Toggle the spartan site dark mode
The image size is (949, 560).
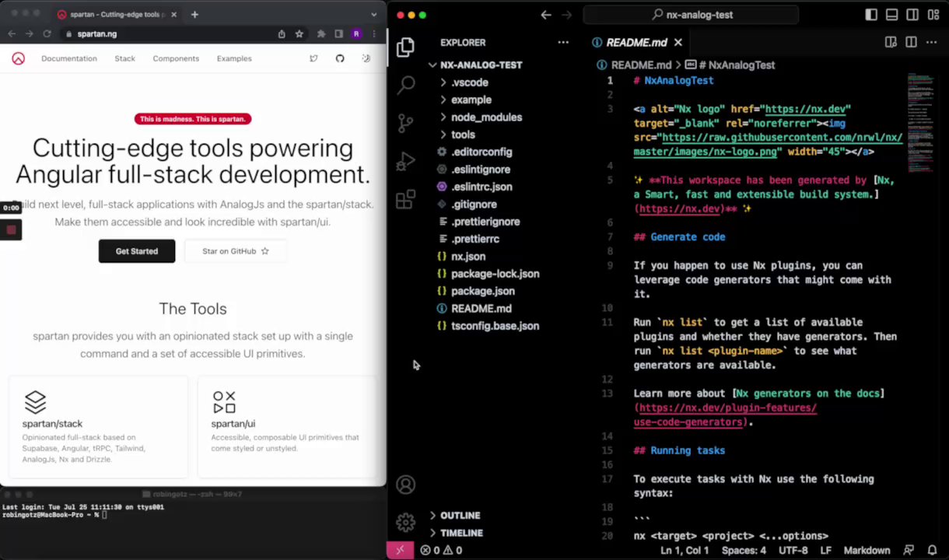pyautogui.click(x=366, y=58)
